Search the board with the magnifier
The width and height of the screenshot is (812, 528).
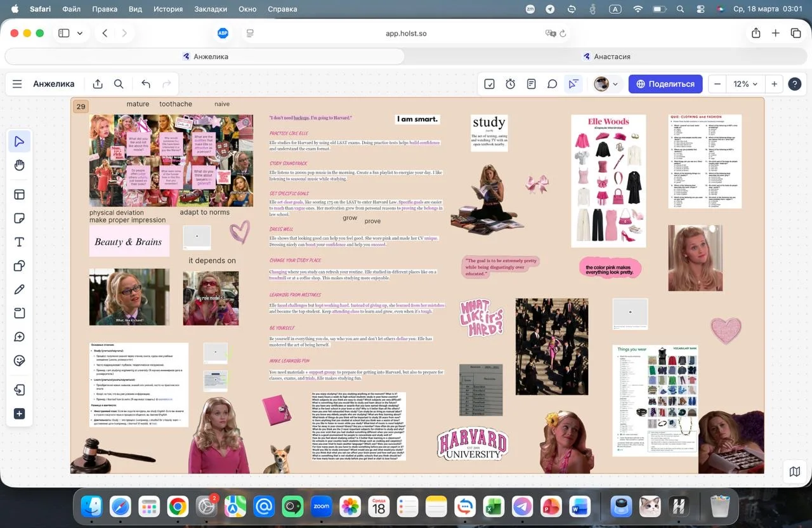pyautogui.click(x=119, y=84)
